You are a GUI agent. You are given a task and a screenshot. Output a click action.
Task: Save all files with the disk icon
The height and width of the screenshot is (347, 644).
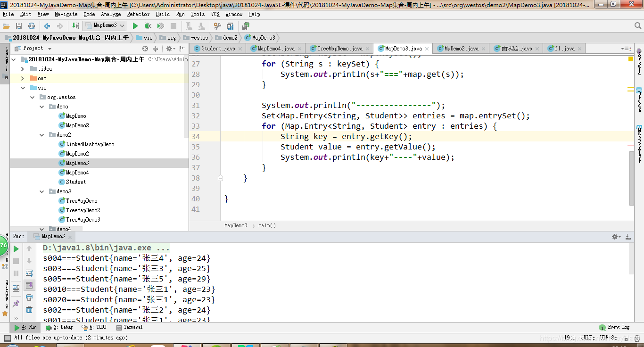click(19, 26)
